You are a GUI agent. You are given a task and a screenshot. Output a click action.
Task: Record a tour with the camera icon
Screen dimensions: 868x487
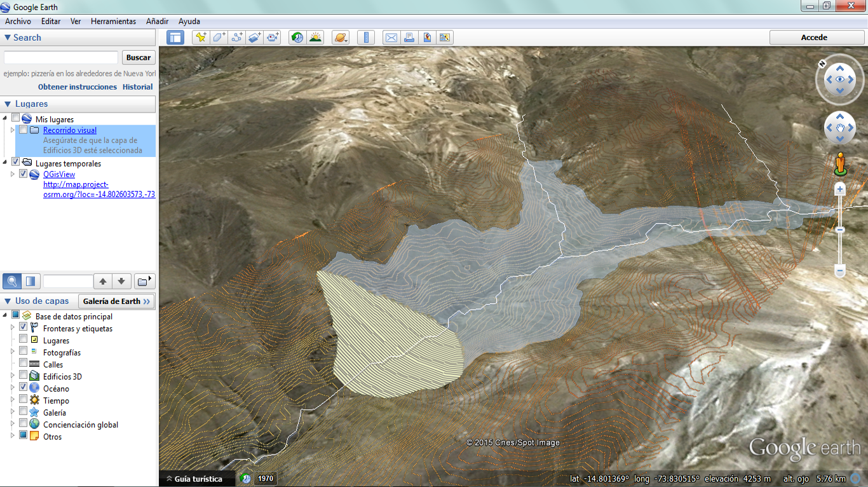point(273,38)
